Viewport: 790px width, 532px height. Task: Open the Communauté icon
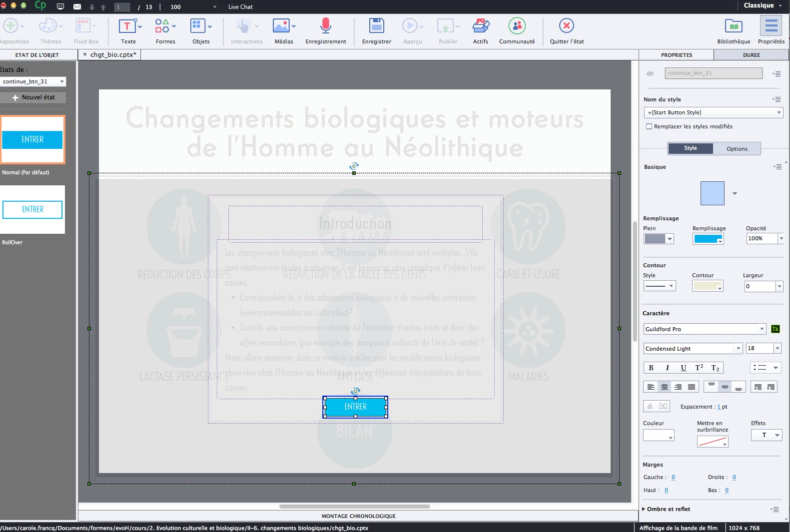coord(517,25)
